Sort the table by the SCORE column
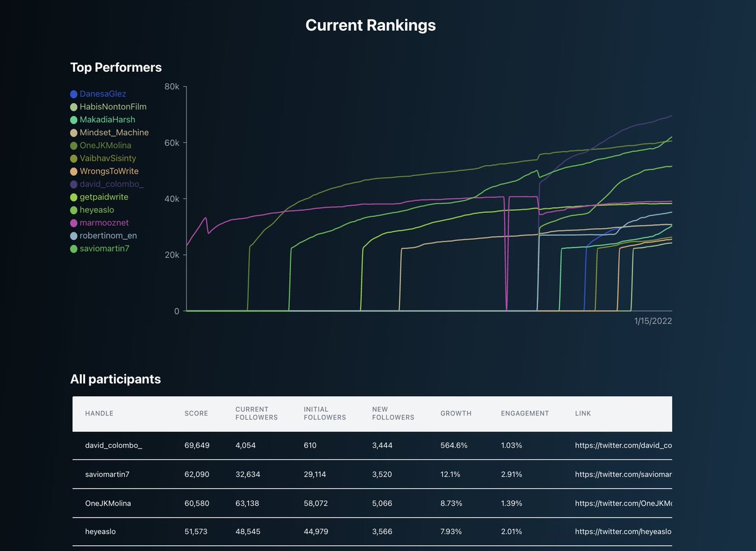This screenshot has width=756, height=551. pos(196,413)
